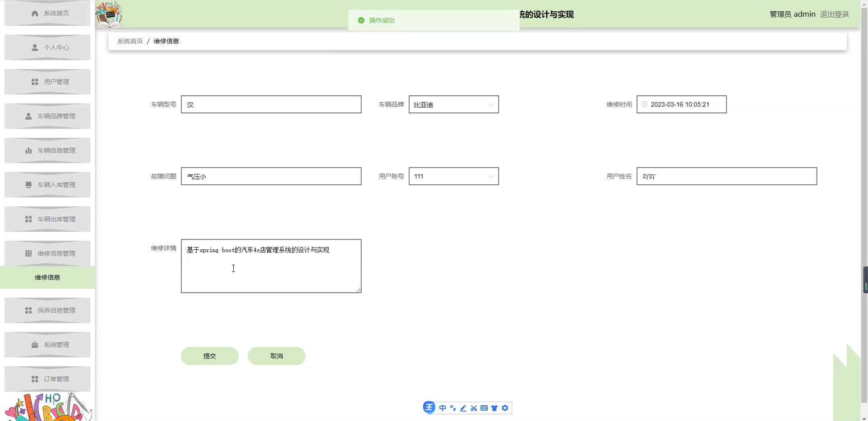868x421 pixels.
Task: Open handwriting input with the pencil icon
Action: [463, 408]
